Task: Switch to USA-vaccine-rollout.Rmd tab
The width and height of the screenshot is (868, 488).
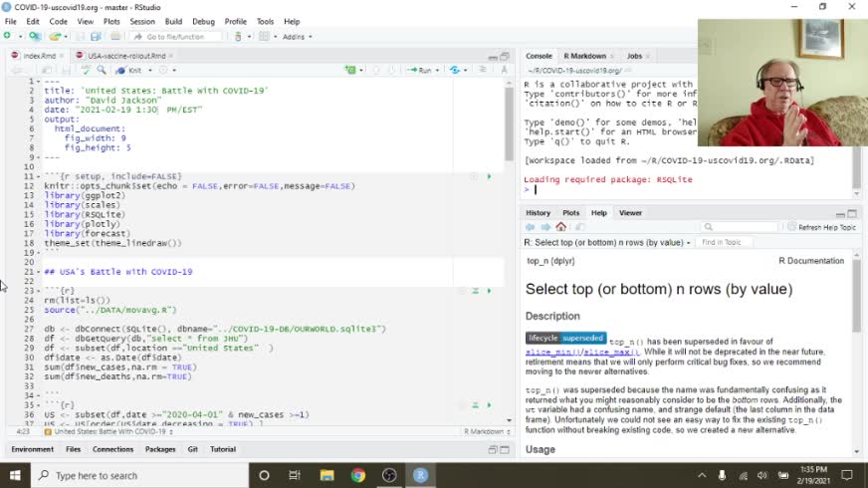Action: (126, 56)
